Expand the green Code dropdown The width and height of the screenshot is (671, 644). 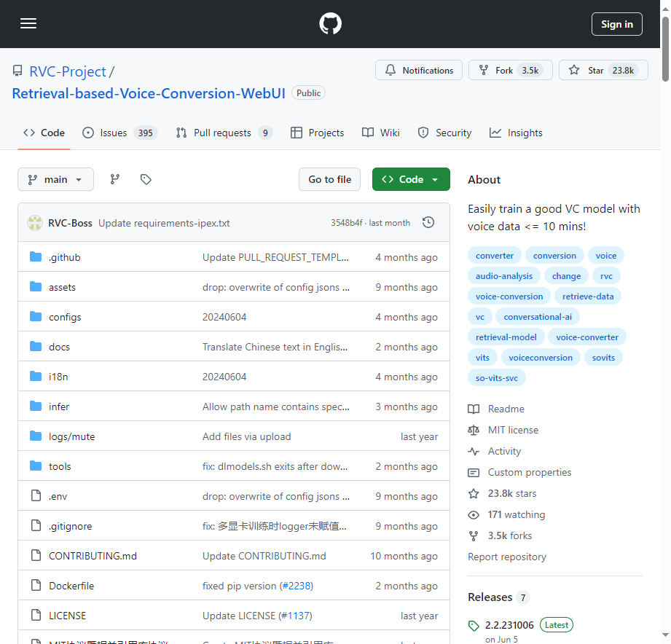point(411,179)
